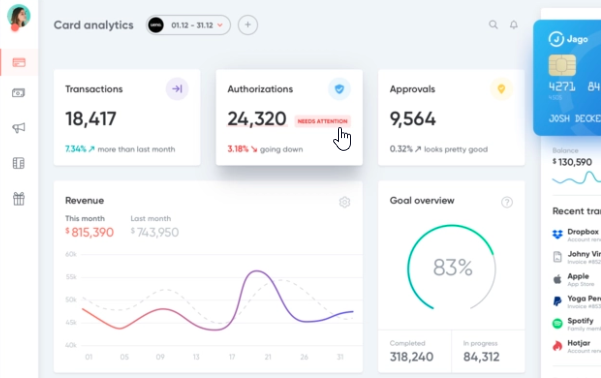Click the plus add button

pos(248,25)
